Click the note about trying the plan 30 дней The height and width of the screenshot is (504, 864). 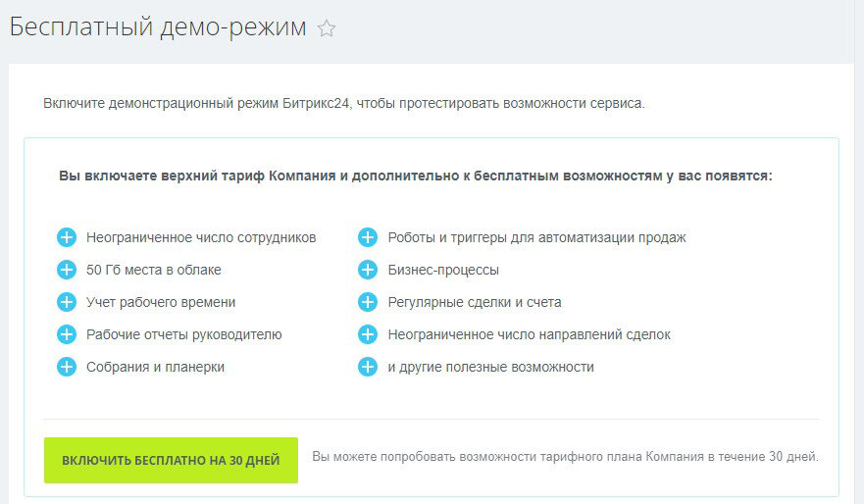click(x=565, y=457)
